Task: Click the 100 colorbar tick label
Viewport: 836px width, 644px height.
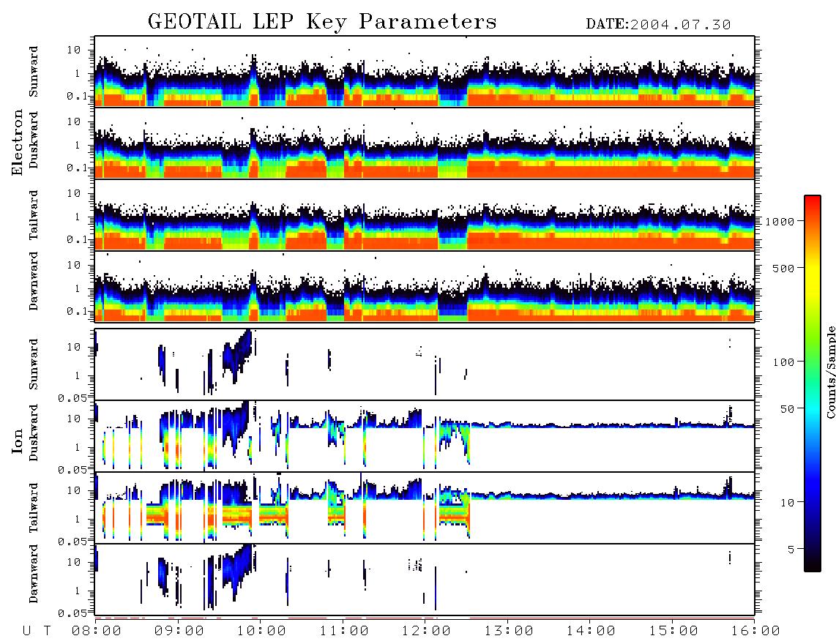Action: (784, 362)
